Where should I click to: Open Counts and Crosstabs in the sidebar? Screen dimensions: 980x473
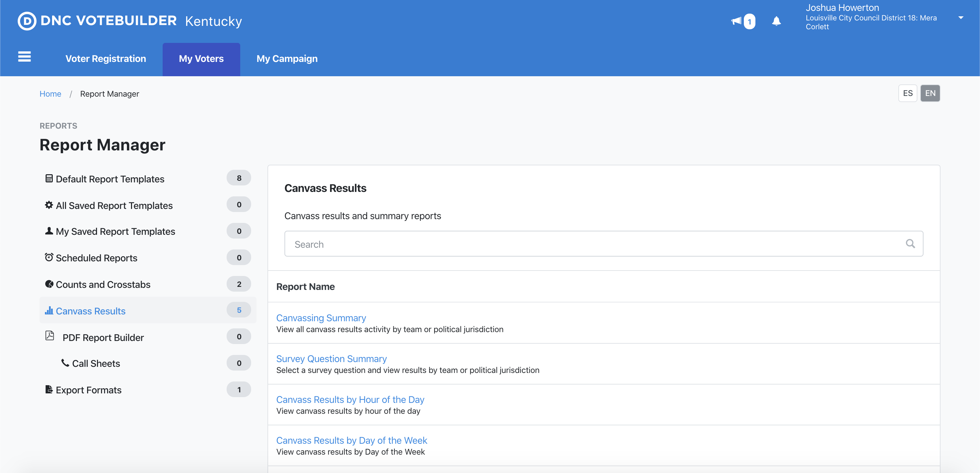tap(103, 284)
